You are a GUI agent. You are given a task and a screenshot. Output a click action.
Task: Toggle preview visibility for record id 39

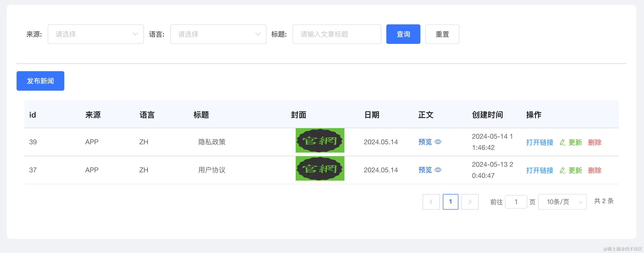coord(438,142)
